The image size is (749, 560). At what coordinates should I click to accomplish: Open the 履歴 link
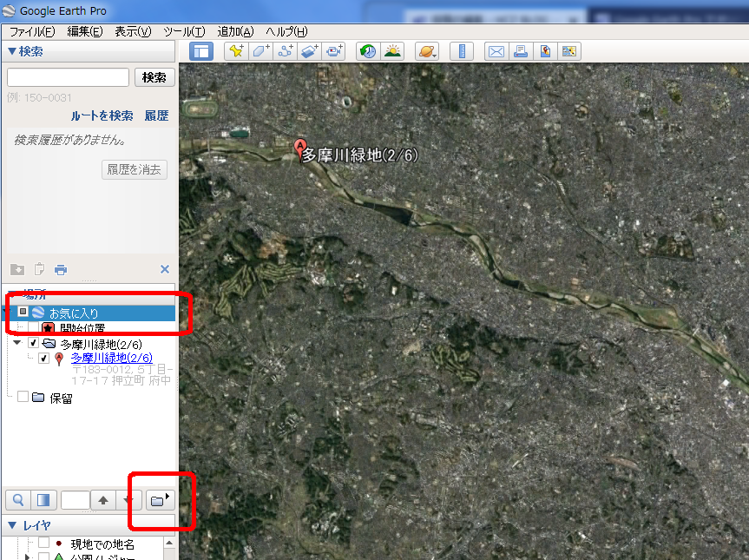pyautogui.click(x=157, y=115)
